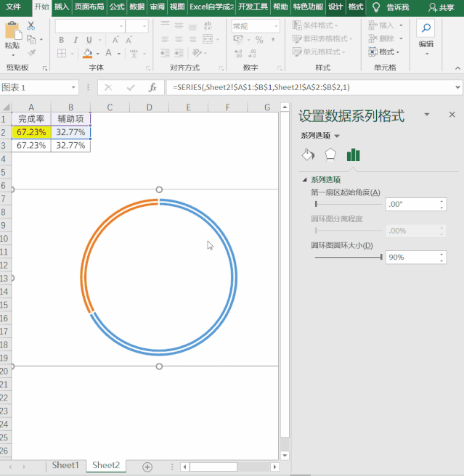
Task: Click the Cut scissors icon
Action: click(x=31, y=26)
